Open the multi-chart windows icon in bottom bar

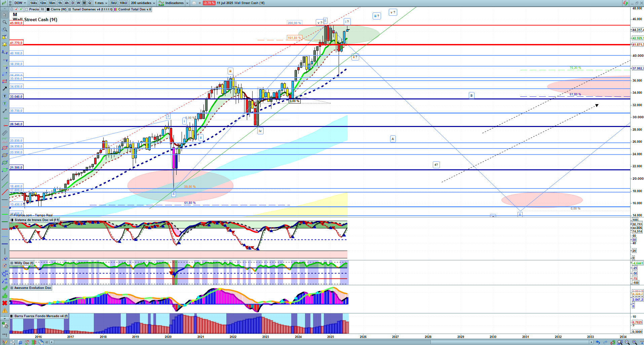click(41, 342)
